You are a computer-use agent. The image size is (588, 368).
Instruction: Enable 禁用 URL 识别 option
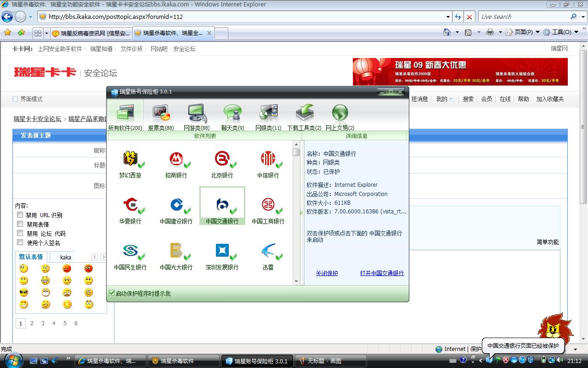tap(20, 215)
